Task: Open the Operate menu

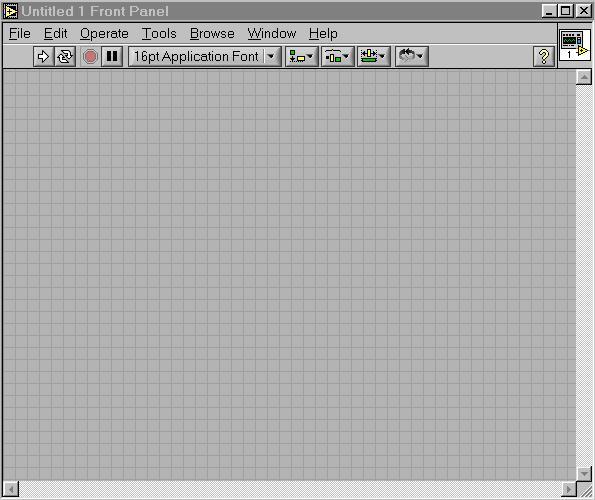Action: click(x=104, y=33)
